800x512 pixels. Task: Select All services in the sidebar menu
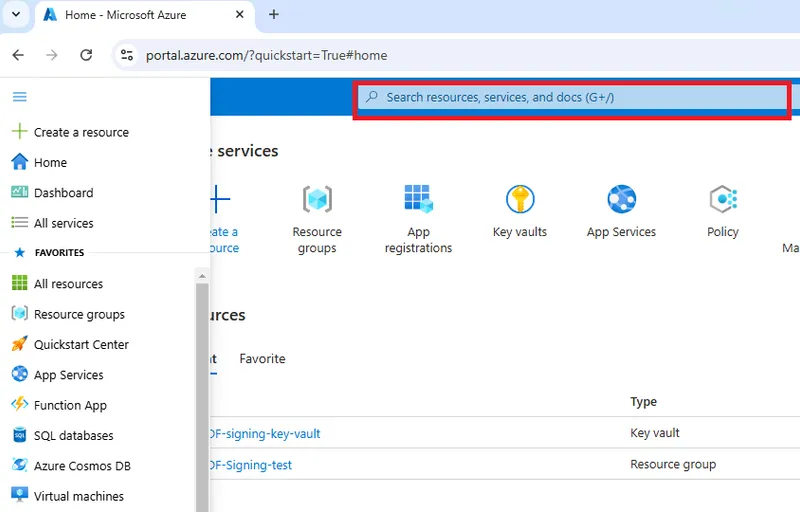pos(63,223)
